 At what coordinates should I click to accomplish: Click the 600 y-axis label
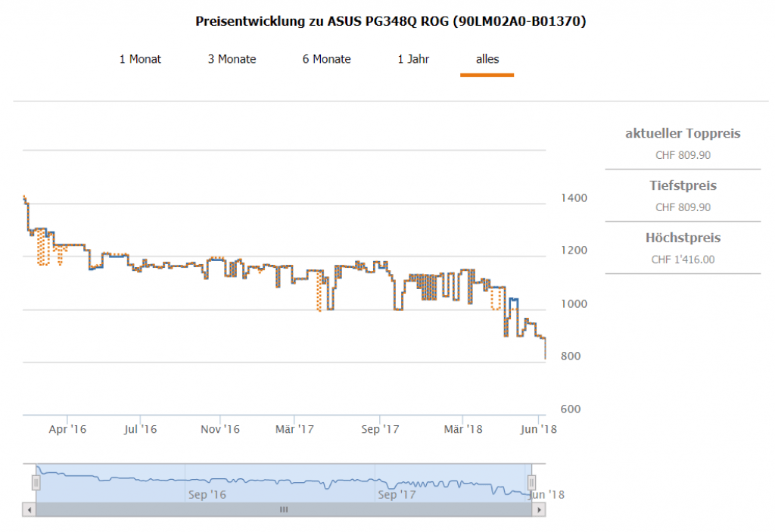[571, 409]
